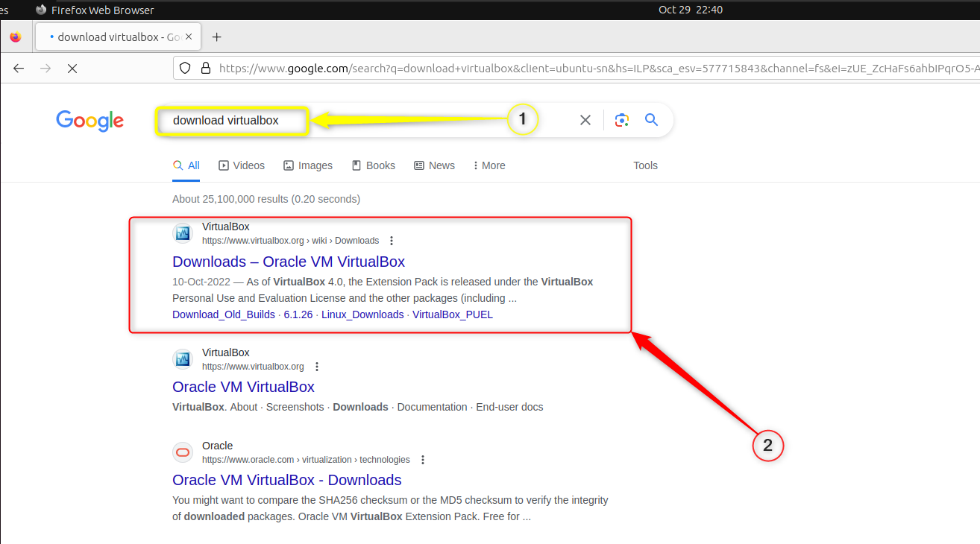Open three-dot menu for www.virtualbox.org result
This screenshot has height=544, width=980.
(x=317, y=367)
